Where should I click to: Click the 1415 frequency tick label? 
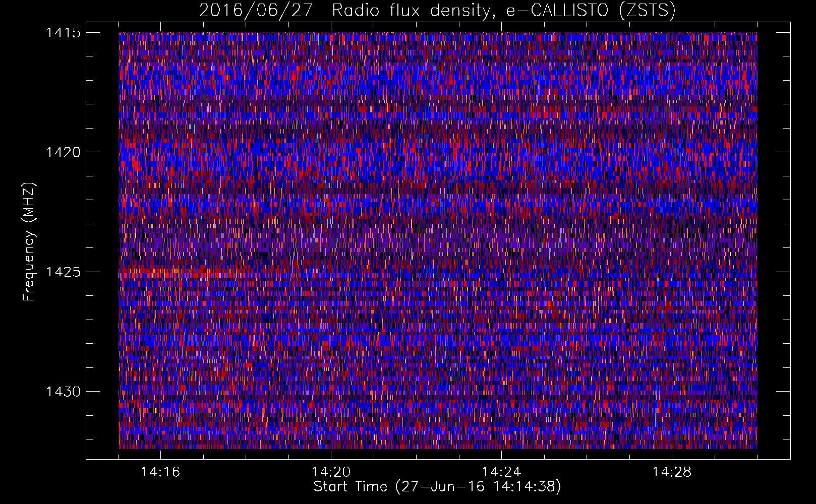[64, 33]
